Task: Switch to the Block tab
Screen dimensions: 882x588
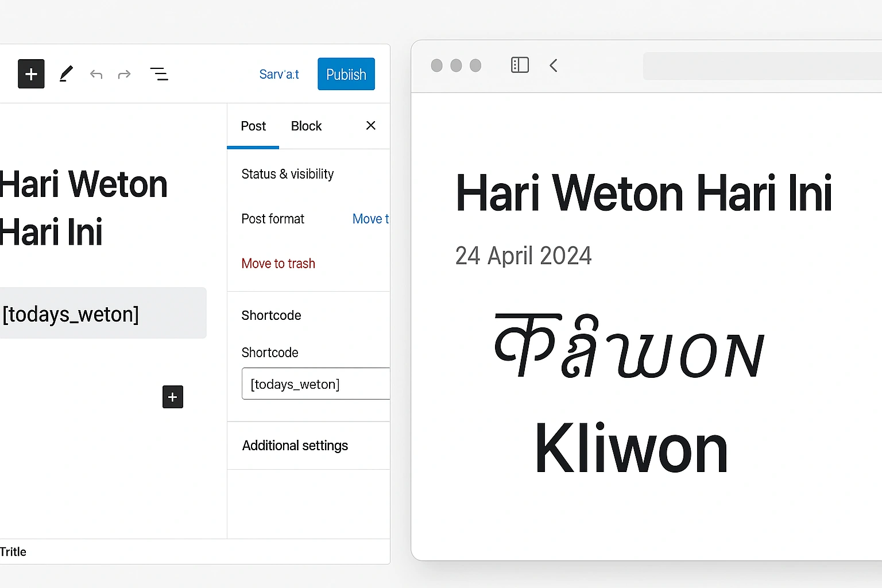Action: point(306,126)
